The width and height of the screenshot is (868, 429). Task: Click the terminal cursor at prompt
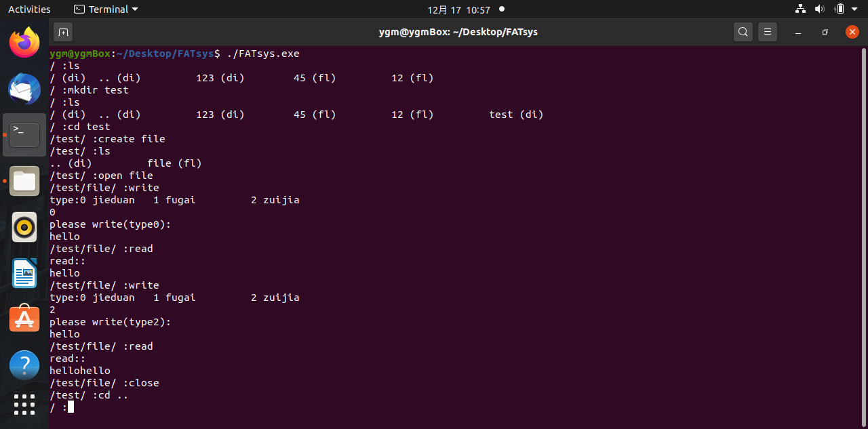[71, 407]
